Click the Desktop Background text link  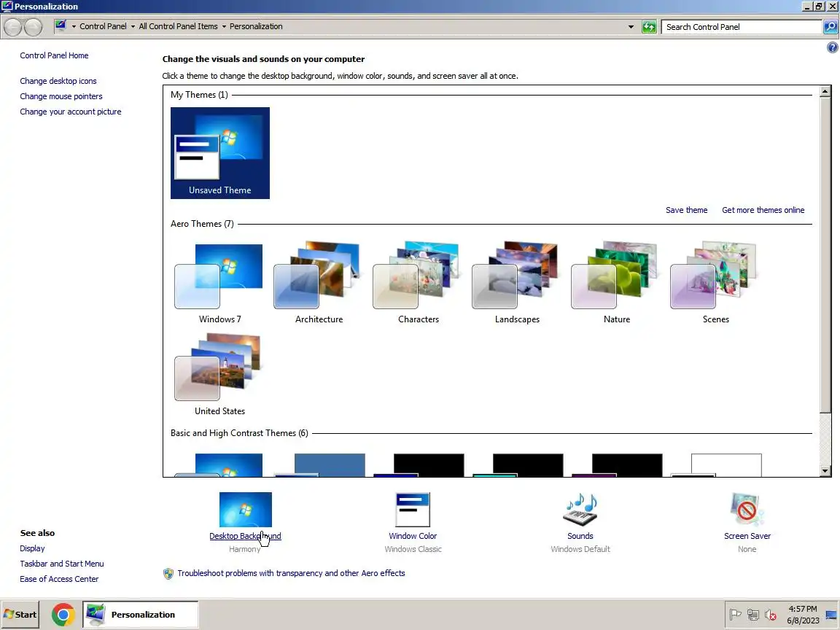tap(245, 536)
